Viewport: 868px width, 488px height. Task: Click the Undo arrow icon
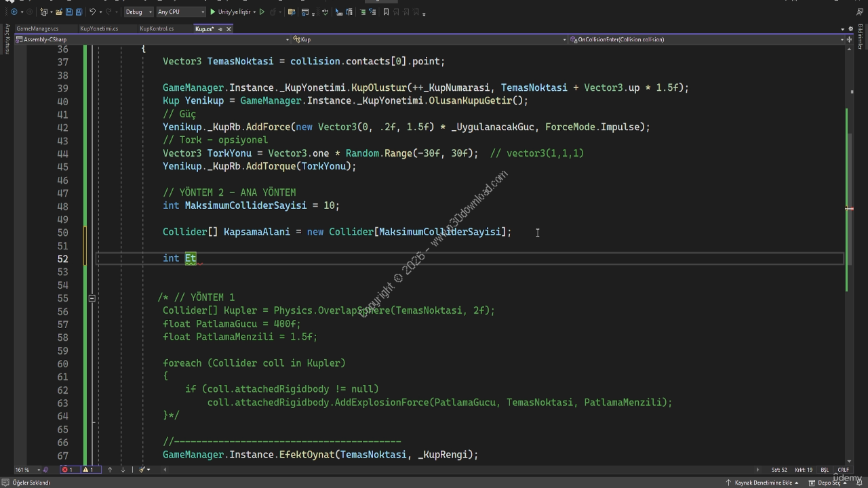(93, 12)
